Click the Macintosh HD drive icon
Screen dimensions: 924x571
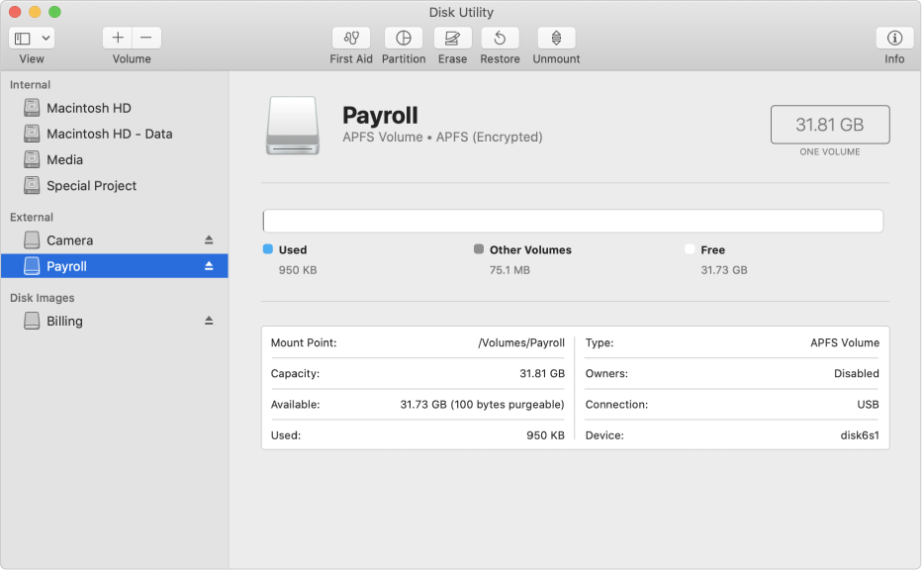(32, 108)
